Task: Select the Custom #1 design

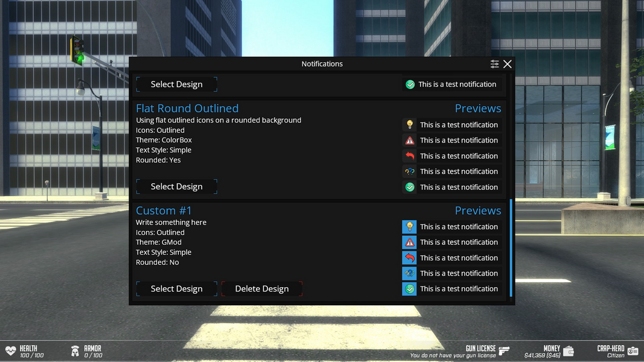Action: (x=177, y=289)
